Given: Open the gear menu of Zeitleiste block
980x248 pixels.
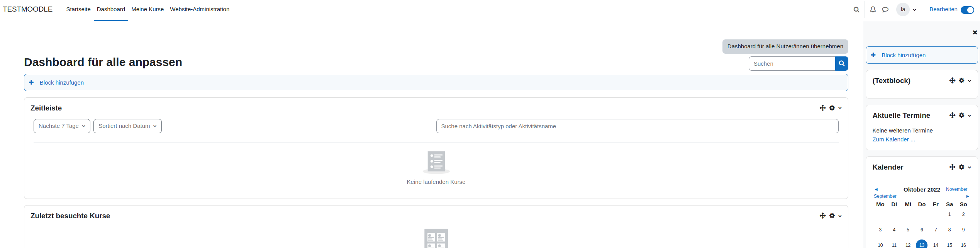Looking at the screenshot, I should tap(832, 108).
